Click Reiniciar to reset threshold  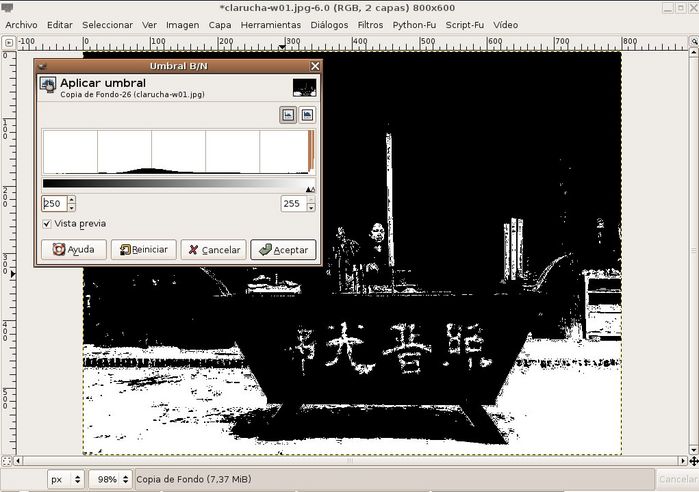(x=144, y=250)
